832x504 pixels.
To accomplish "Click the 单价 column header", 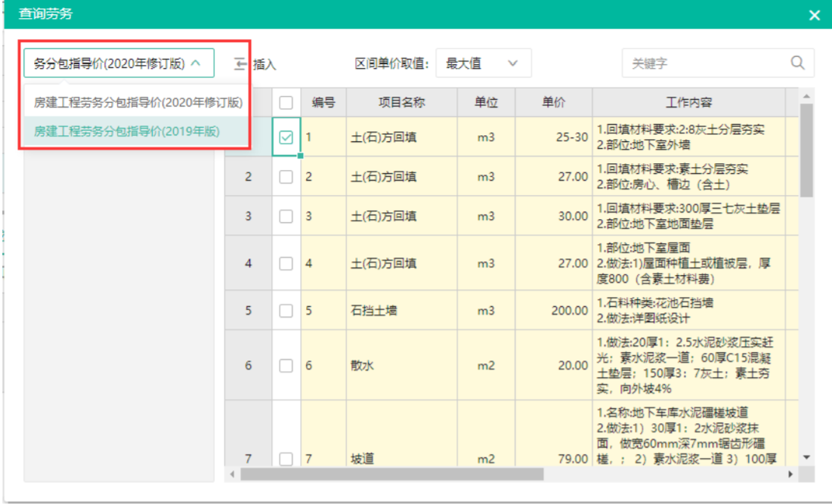I will (553, 103).
